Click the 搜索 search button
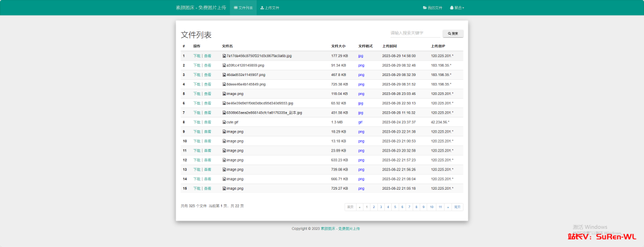The height and width of the screenshot is (247, 644). [x=453, y=34]
